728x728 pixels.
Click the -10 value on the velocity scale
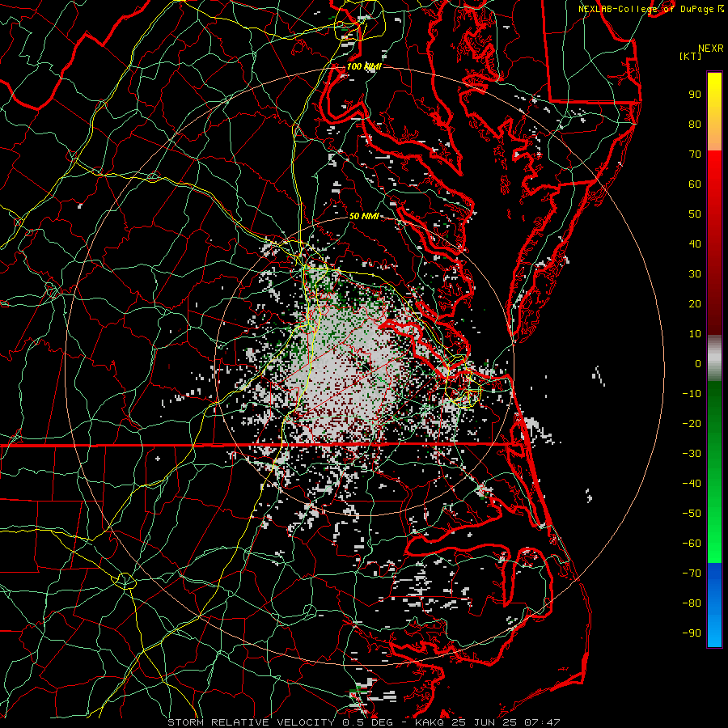692,394
